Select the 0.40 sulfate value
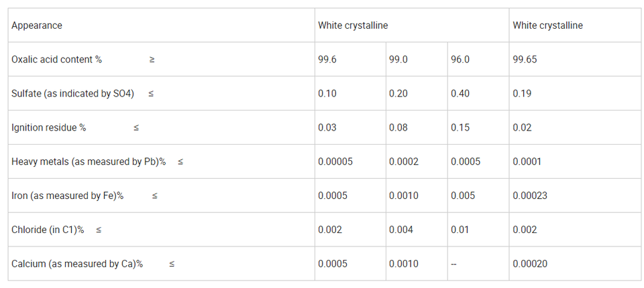 (x=460, y=94)
